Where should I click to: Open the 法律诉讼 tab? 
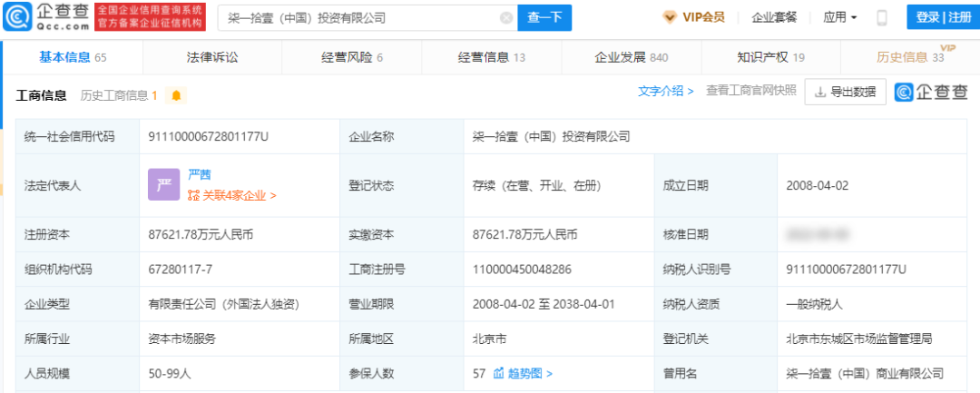coord(212,57)
